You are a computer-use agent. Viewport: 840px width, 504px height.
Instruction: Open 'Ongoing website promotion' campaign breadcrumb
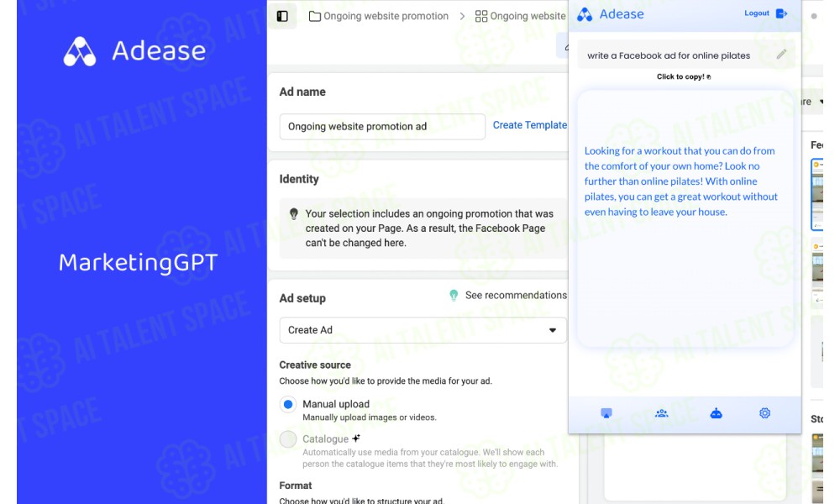click(386, 16)
